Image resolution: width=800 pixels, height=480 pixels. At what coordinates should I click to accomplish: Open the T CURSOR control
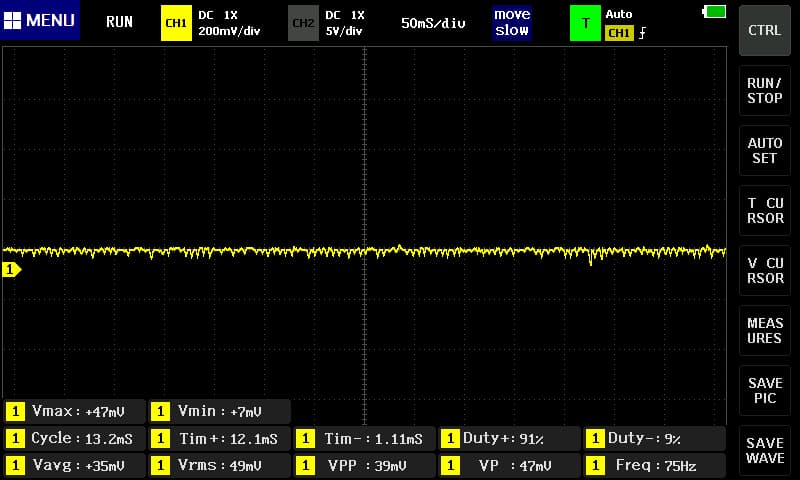click(764, 211)
